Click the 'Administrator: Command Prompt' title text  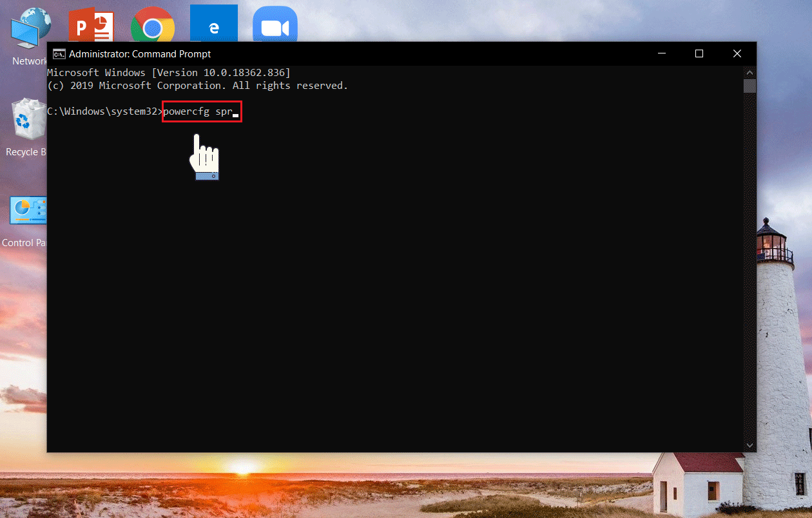[x=140, y=54]
